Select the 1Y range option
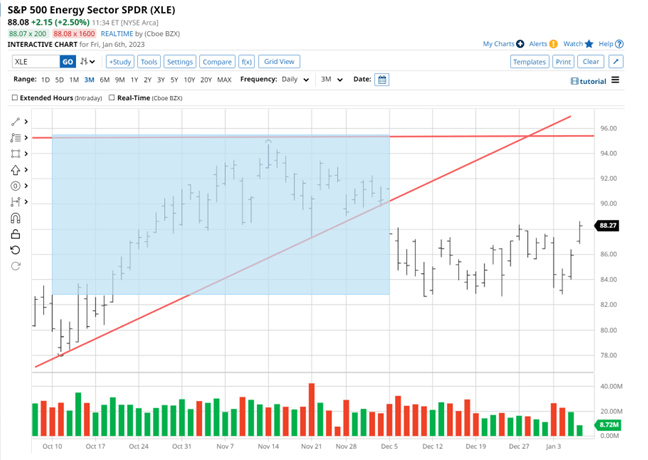This screenshot has width=648, height=460. (x=134, y=79)
